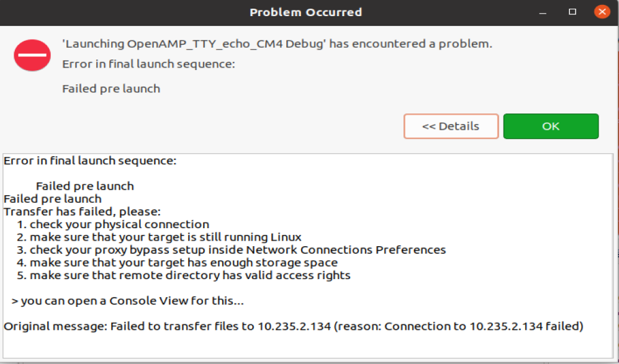Click the summary line 'Error in final launch sequence:' beside the error icon
Viewport: 619px width, 364px height.
(148, 64)
